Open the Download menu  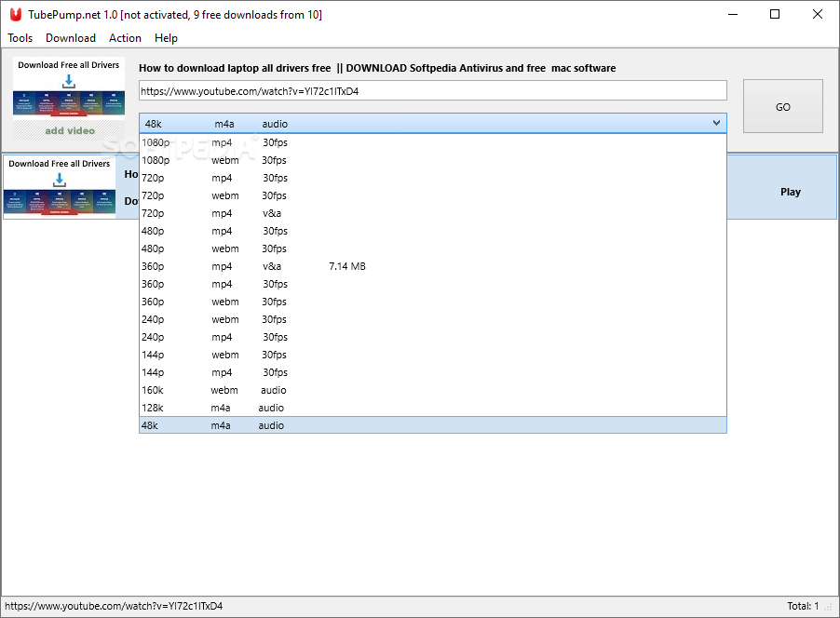click(x=71, y=38)
